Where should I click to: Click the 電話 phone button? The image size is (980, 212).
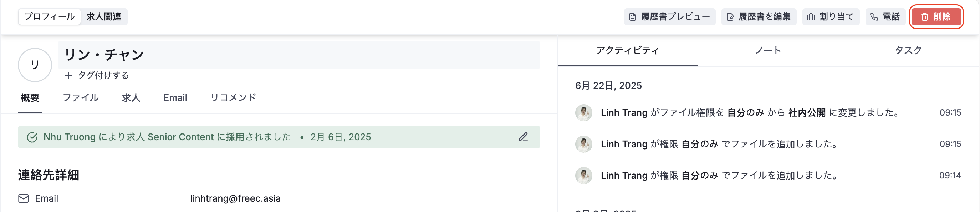point(885,17)
